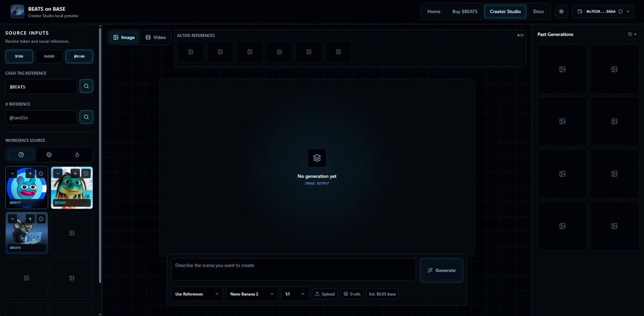Screen dimensions: 644x316
Task: Expand the $ZIGGY card chevron
Action: (57, 174)
